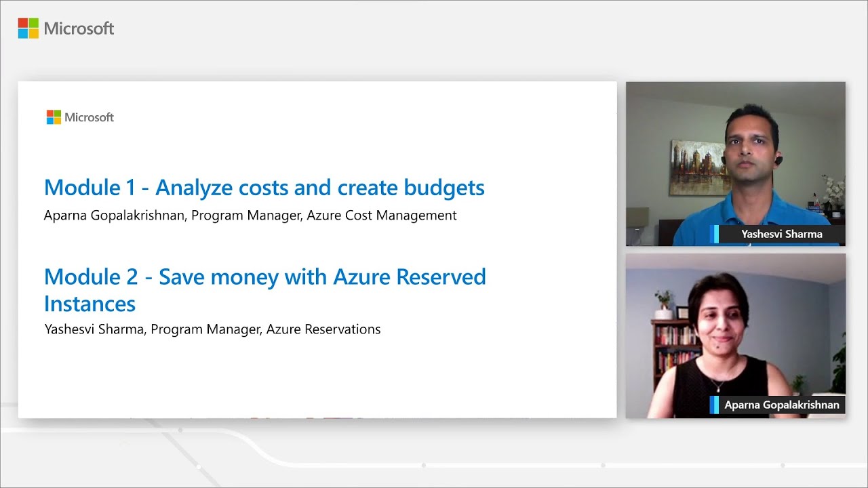Select the heading "Module 1 - Analyze costs and create budgets"
The height and width of the screenshot is (488, 868).
point(264,188)
